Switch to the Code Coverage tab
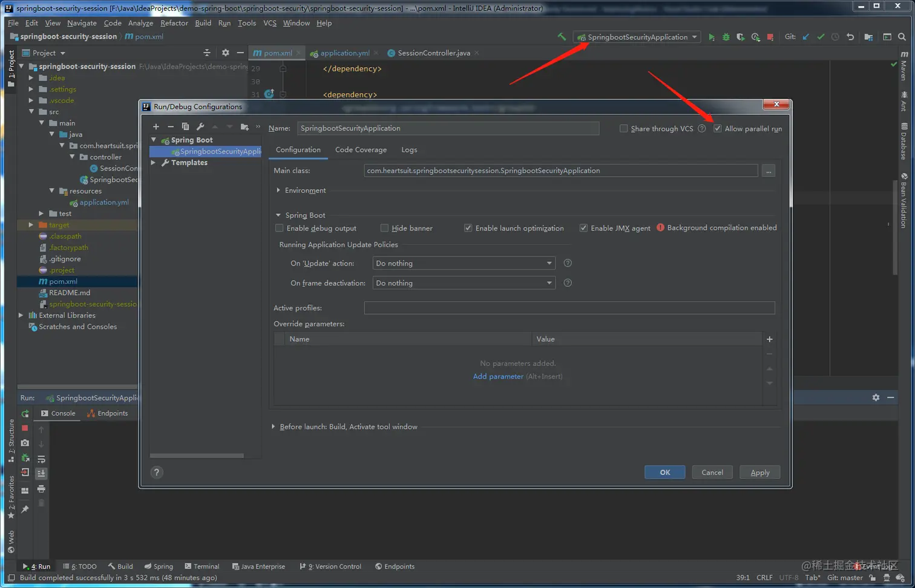The image size is (915, 588). 361,150
